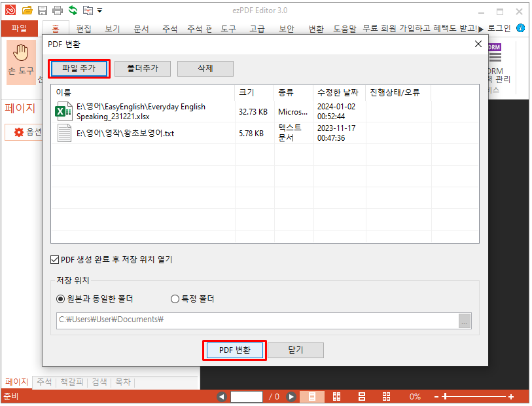Open the 변환 ribbon tab
Screen dimensions: 532x406
coord(316,29)
